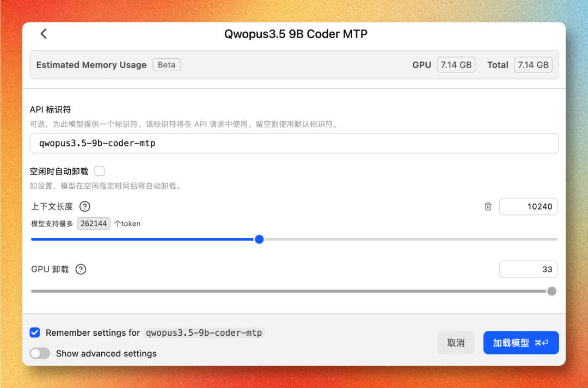Viewport: 588px width, 388px height.
Task: Click the trash icon beside context length
Action: coord(488,207)
